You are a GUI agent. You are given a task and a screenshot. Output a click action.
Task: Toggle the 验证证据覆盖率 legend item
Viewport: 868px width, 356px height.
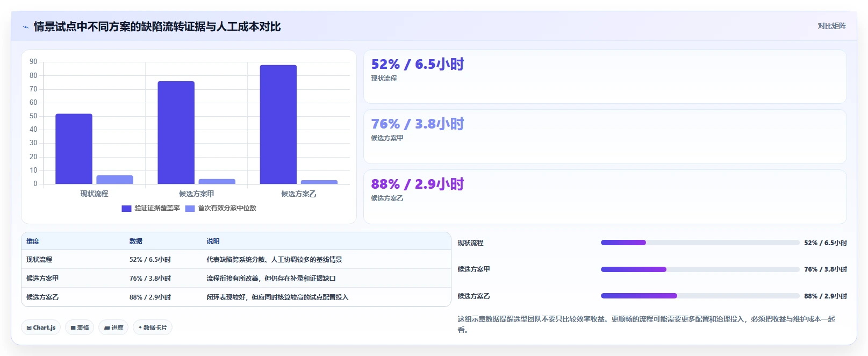[150, 208]
